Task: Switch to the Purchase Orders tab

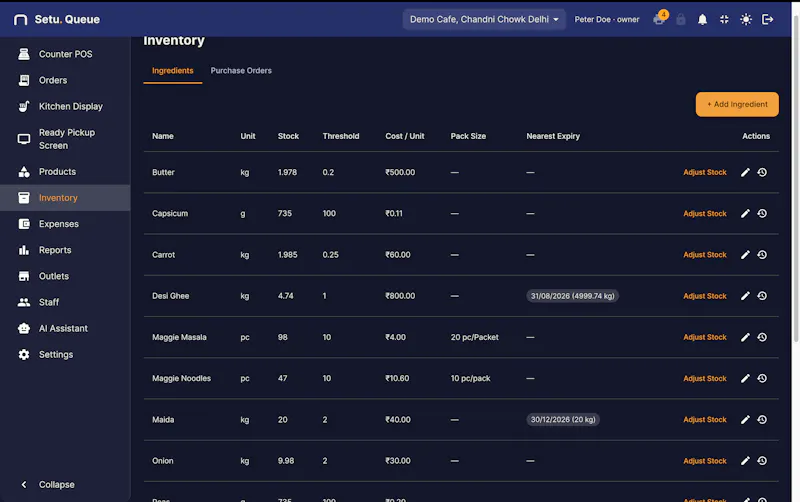Action: [241, 71]
